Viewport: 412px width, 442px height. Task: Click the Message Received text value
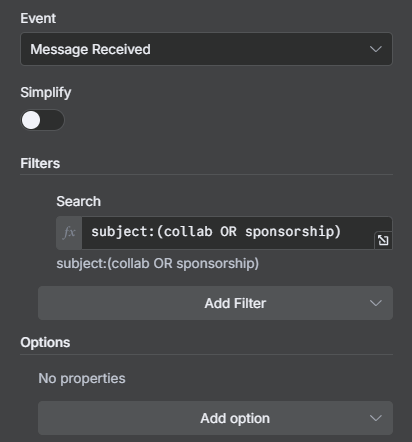[x=90, y=49]
